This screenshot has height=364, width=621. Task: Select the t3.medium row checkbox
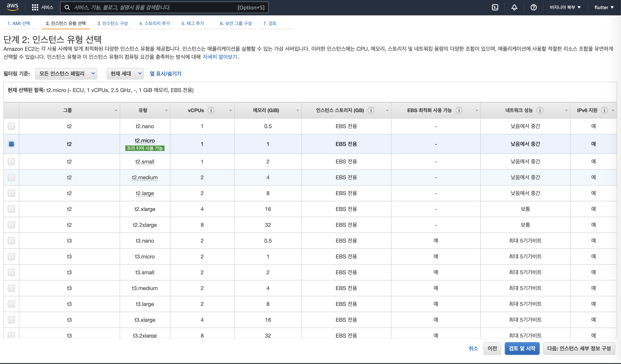tap(11, 288)
